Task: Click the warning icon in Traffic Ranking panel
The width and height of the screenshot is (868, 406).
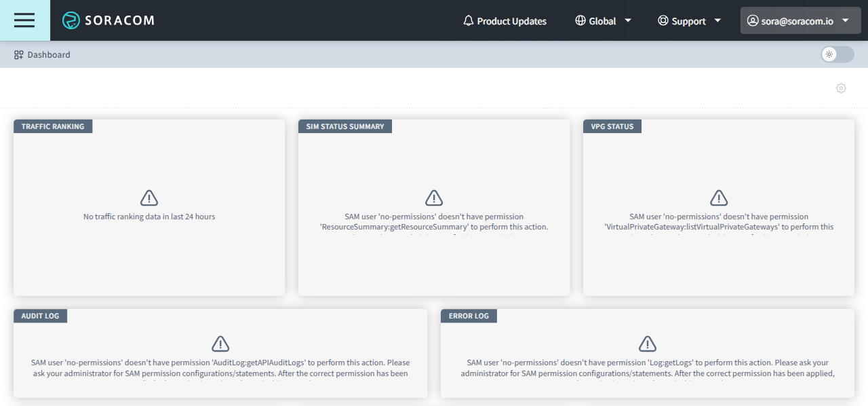Action: coord(149,198)
